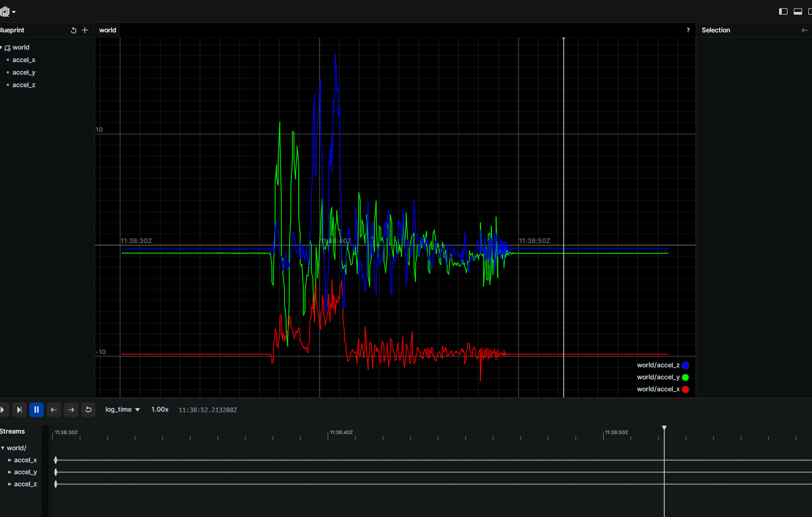The height and width of the screenshot is (517, 812).
Task: Open the log_time timeline dropdown
Action: pyautogui.click(x=123, y=410)
